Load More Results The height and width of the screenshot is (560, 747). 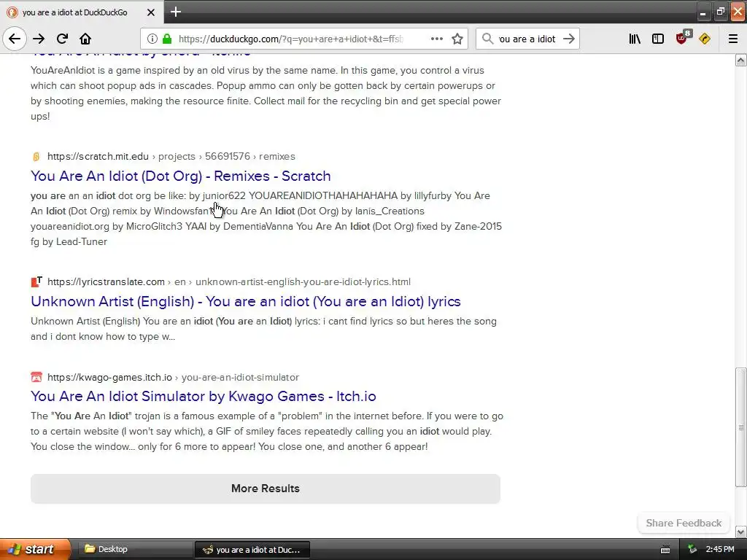point(266,489)
